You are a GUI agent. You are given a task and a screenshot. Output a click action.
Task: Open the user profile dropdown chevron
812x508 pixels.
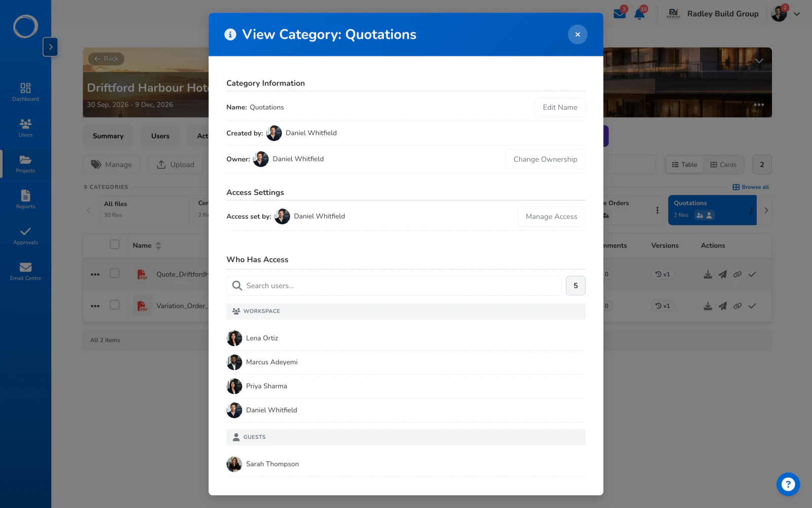(x=797, y=14)
